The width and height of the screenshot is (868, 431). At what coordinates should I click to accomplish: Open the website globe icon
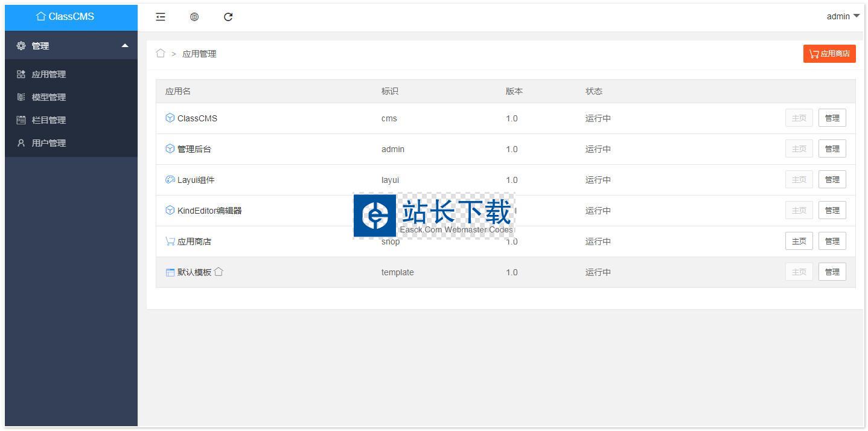pos(194,17)
